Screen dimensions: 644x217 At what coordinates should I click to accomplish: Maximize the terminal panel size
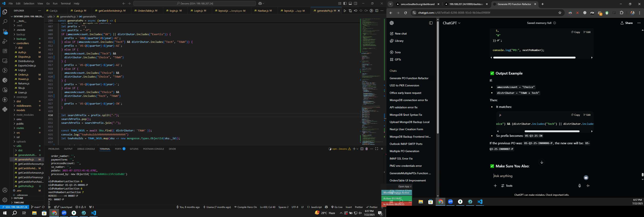tap(377, 149)
